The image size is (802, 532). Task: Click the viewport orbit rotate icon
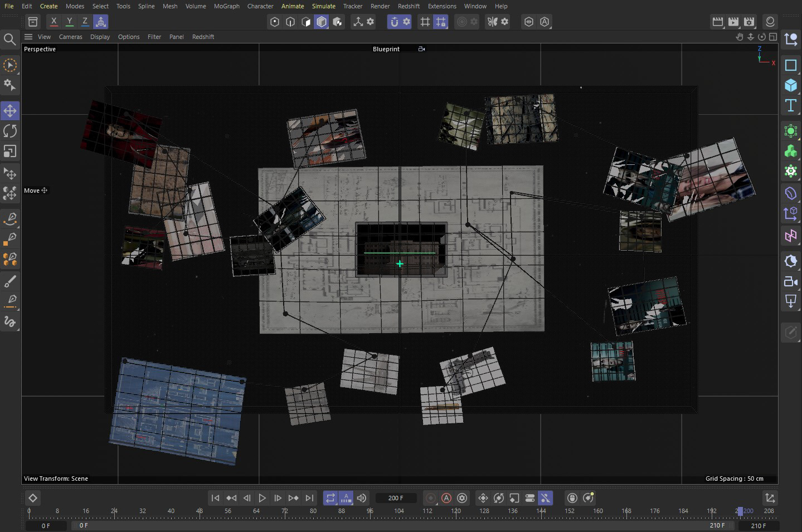[x=762, y=37]
